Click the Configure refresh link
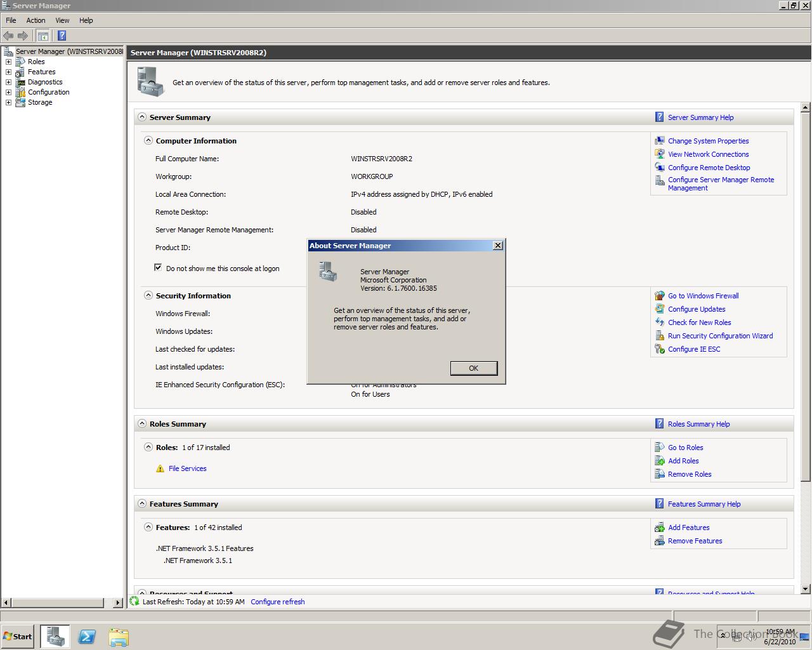 pyautogui.click(x=277, y=602)
